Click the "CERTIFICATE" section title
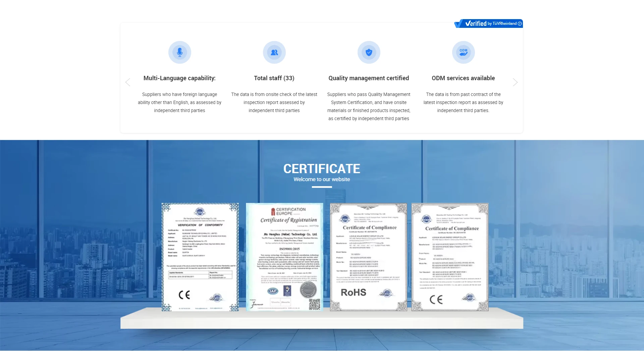This screenshot has width=644, height=351. (x=322, y=168)
